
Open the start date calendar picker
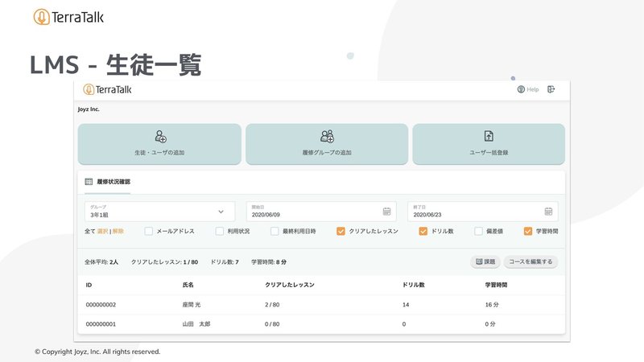click(x=386, y=212)
